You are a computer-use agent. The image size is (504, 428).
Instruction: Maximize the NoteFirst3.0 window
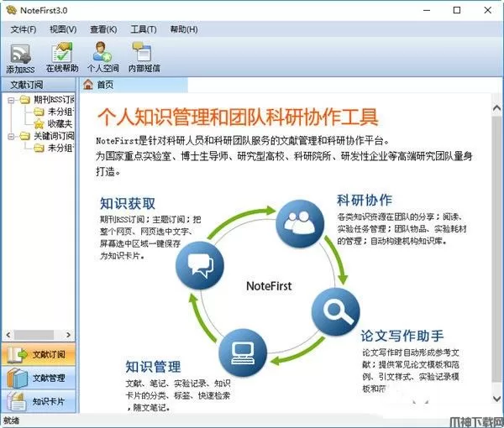point(457,10)
